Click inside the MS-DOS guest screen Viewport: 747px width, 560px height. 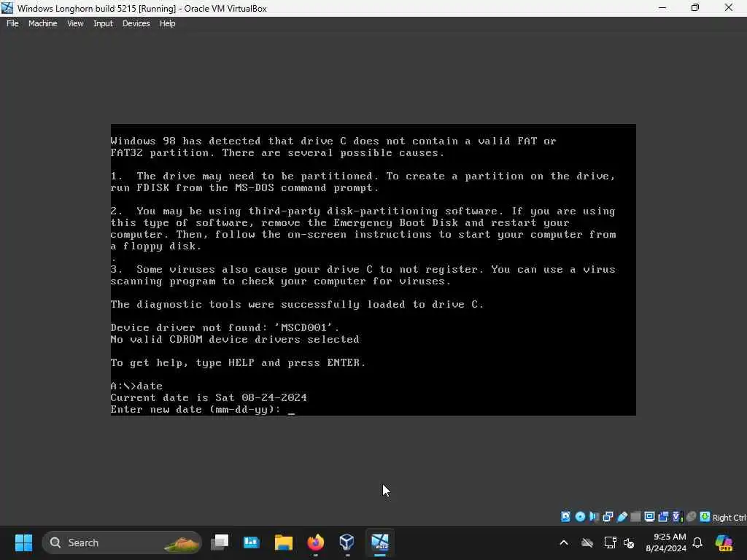tap(373, 270)
